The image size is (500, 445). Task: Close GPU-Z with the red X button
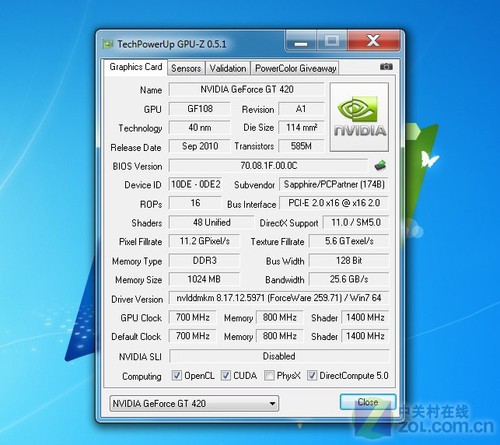[373, 41]
